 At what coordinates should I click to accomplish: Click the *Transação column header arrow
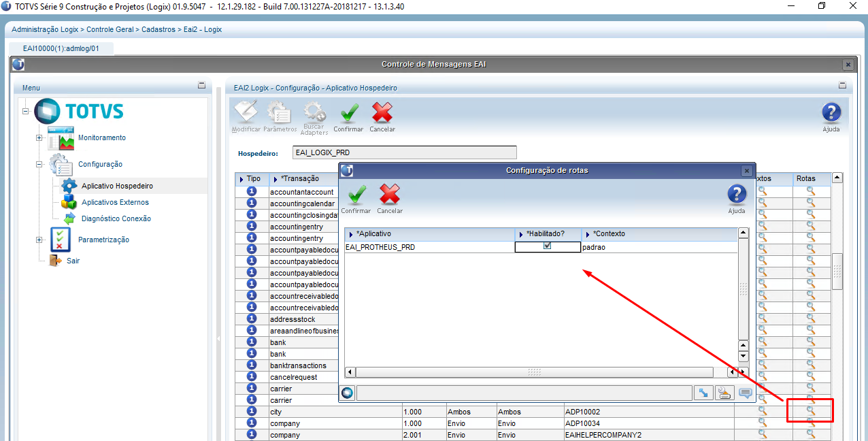point(276,179)
